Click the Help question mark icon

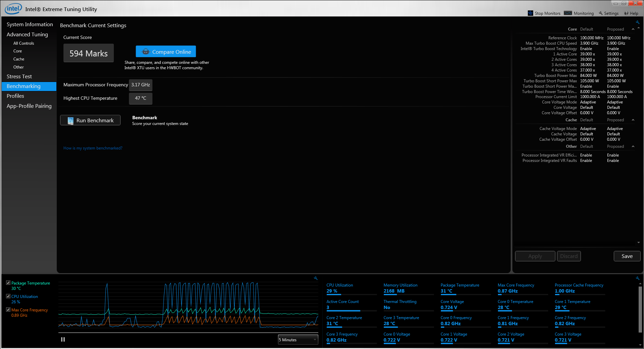pyautogui.click(x=626, y=13)
